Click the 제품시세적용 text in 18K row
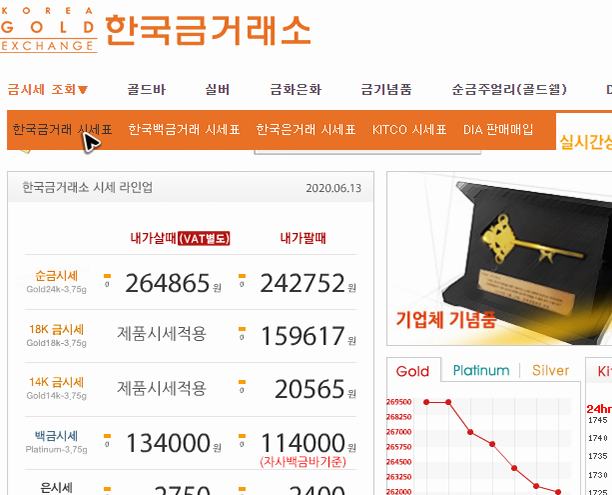Image resolution: width=612 pixels, height=495 pixels. [x=162, y=334]
